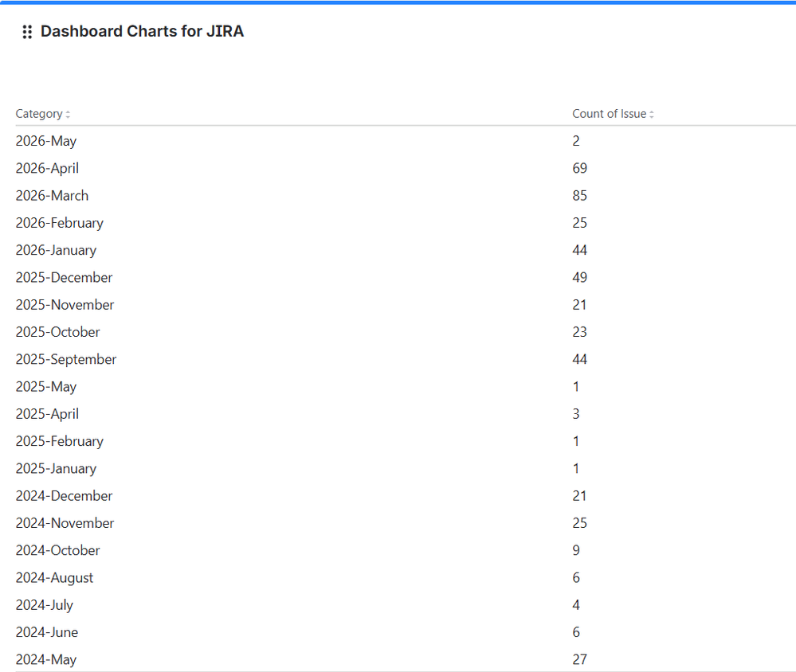The width and height of the screenshot is (796, 672).
Task: Select the 2024-November category cell
Action: [x=65, y=523]
